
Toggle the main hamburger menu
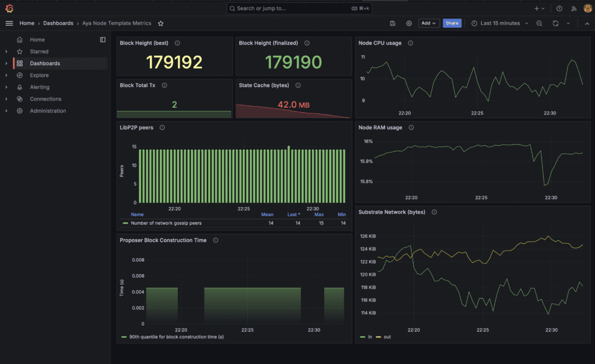9,23
